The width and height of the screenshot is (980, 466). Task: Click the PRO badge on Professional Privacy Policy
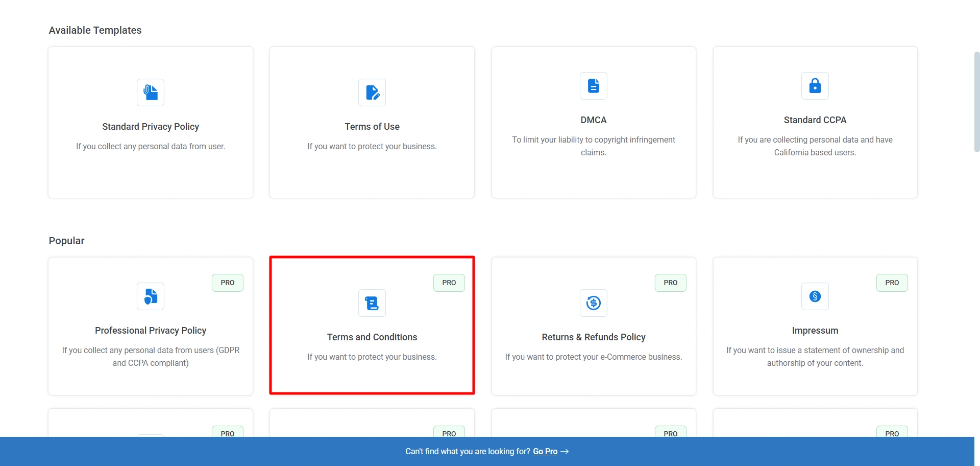coord(228,283)
